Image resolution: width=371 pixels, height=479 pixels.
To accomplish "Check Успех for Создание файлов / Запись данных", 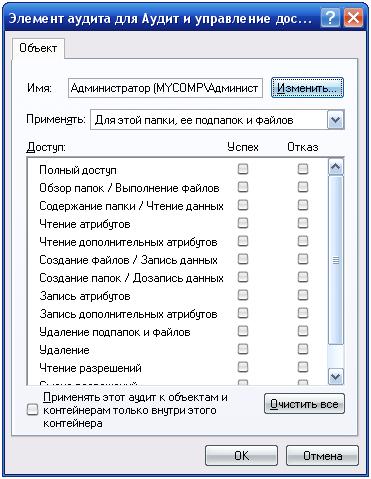I will pos(243,259).
